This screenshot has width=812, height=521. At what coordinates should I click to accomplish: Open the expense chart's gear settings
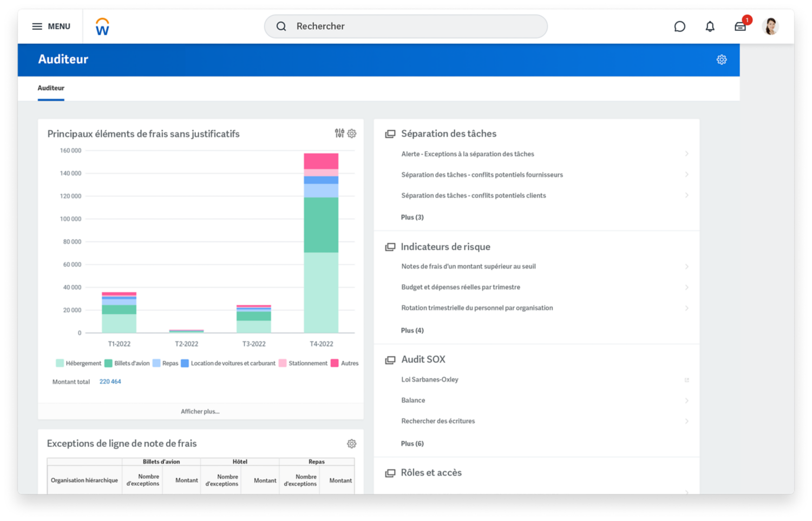[x=352, y=133]
